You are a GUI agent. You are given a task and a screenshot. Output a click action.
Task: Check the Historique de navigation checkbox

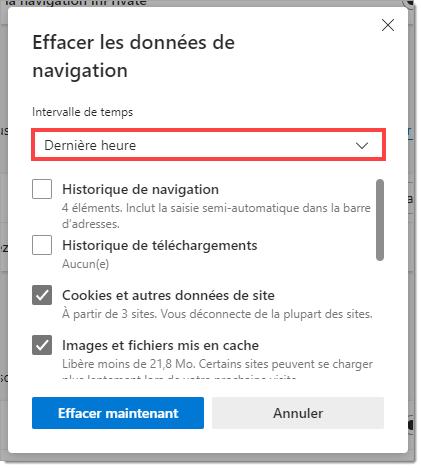42,189
